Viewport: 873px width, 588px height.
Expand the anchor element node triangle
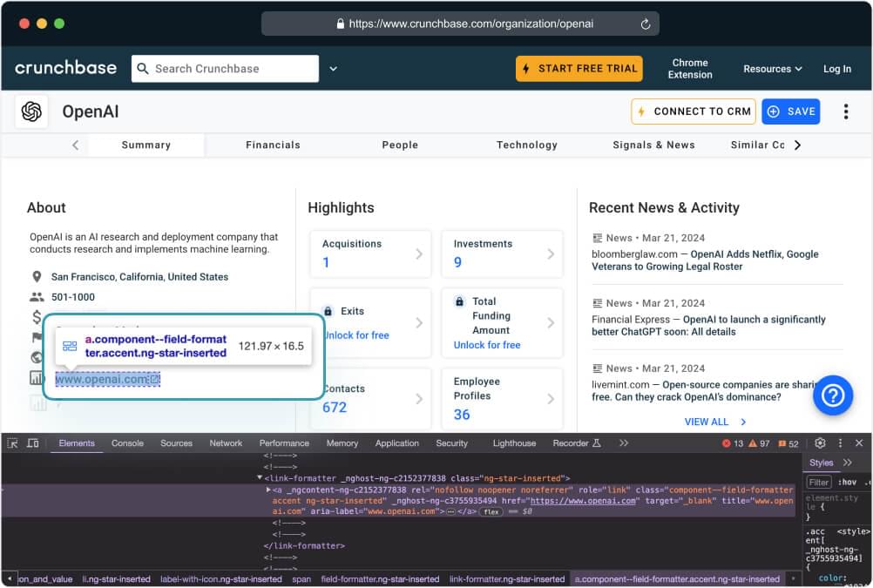[267, 490]
